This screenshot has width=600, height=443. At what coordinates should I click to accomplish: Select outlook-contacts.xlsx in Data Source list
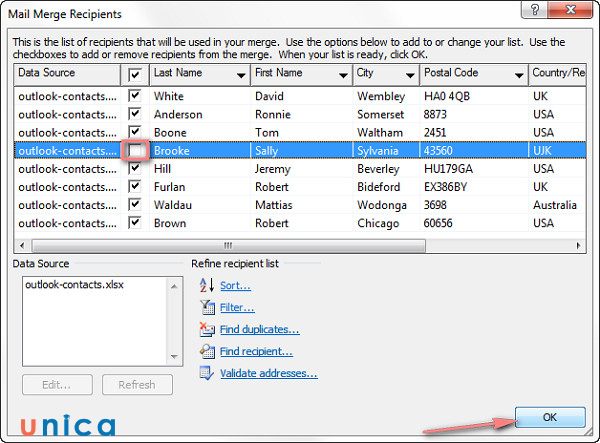74,285
